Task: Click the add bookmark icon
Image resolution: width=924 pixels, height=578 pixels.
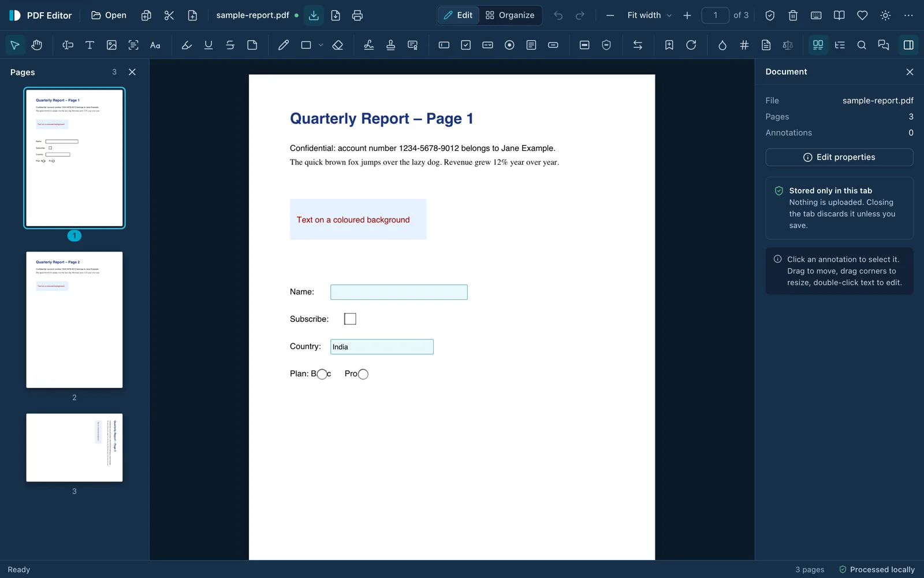Action: click(669, 45)
